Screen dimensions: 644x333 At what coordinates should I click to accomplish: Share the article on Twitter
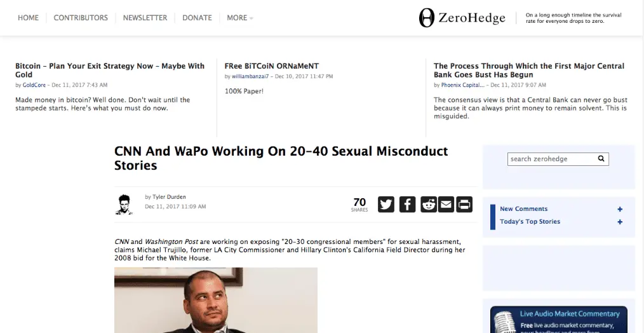[386, 204]
